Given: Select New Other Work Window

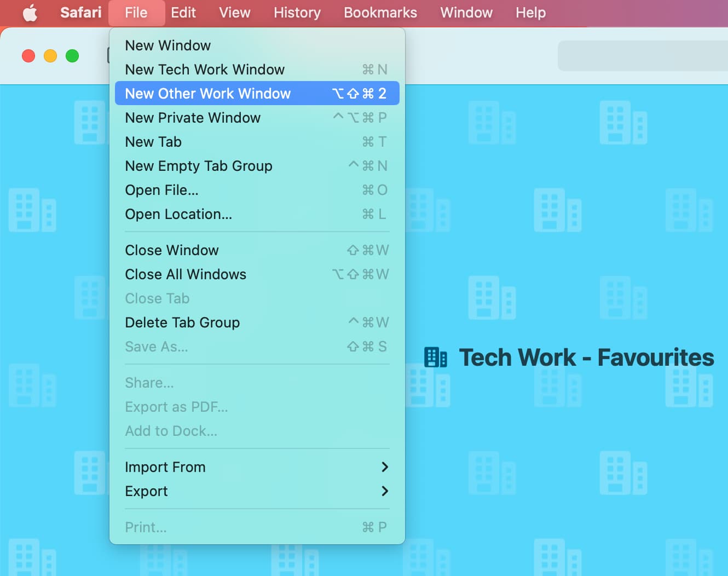Looking at the screenshot, I should tap(208, 94).
